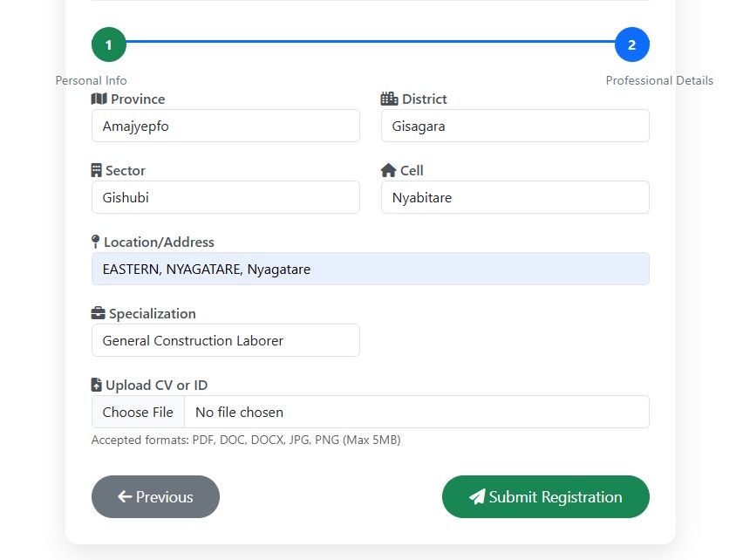Focus the Location/Address text field
The height and width of the screenshot is (560, 743).
pyautogui.click(x=370, y=269)
